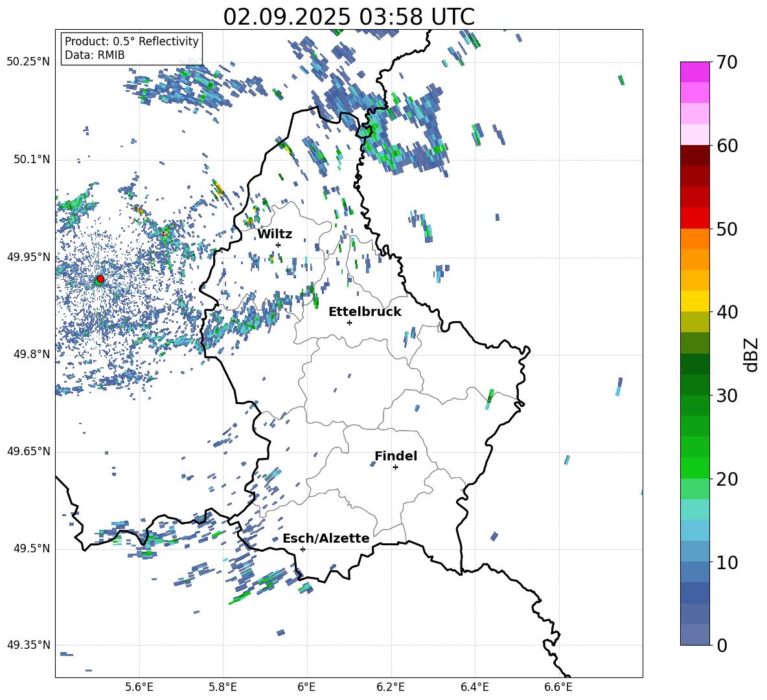Click the 49.35°N latitude label

[x=29, y=645]
